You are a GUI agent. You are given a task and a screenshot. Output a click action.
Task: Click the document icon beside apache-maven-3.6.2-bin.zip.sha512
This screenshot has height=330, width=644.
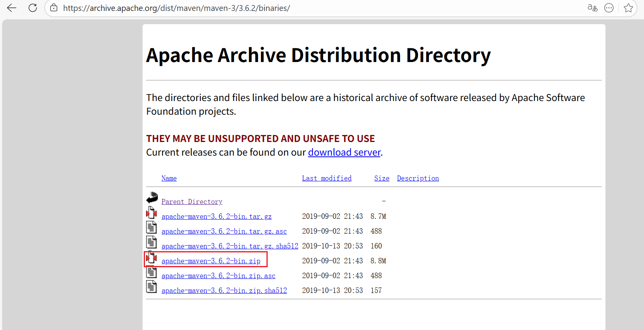[152, 287]
